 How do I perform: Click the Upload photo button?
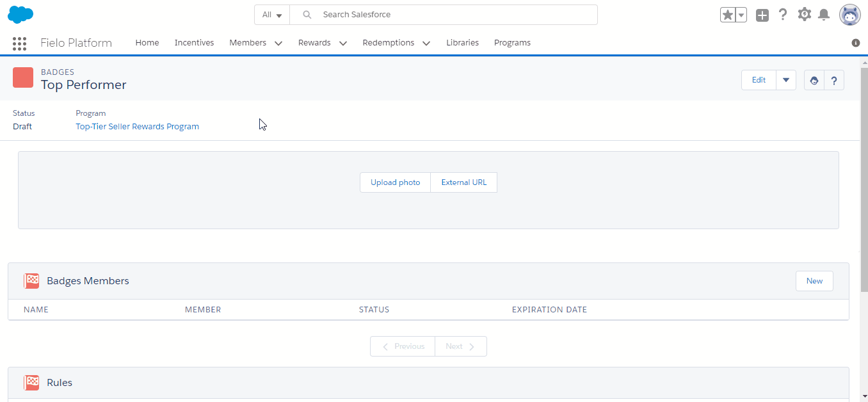pos(396,182)
